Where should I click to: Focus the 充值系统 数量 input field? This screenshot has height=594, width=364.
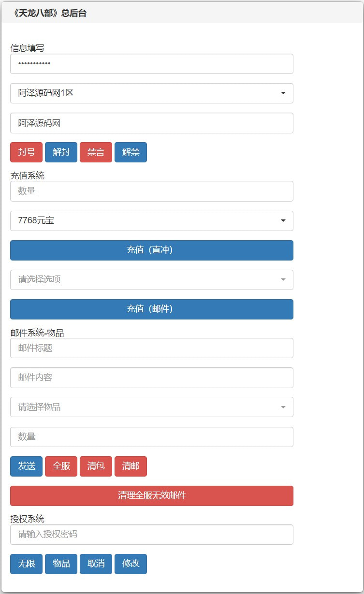point(151,191)
